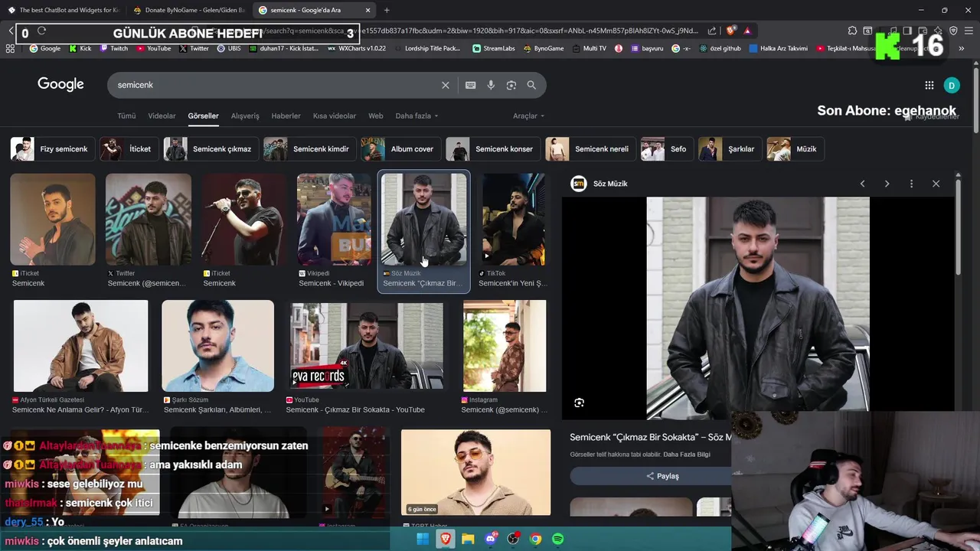Open the Instagram @semicenk image result
980x551 pixels.
coord(505,357)
